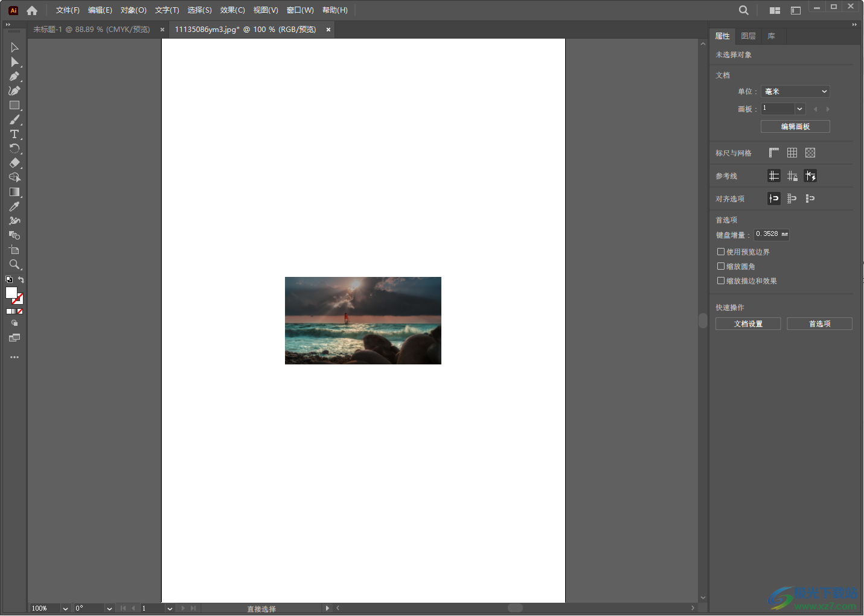Select the Eraser tool
Viewport: 864px width, 616px height.
pos(14,164)
